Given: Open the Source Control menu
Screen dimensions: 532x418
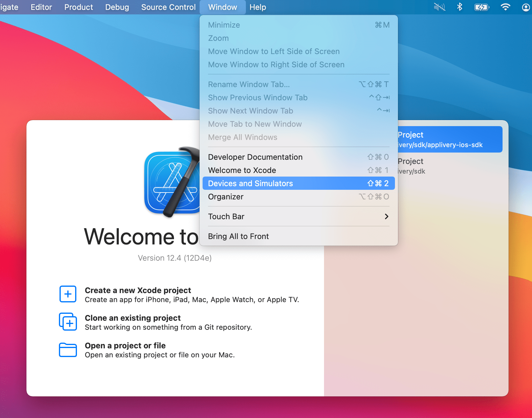Looking at the screenshot, I should pos(168,7).
